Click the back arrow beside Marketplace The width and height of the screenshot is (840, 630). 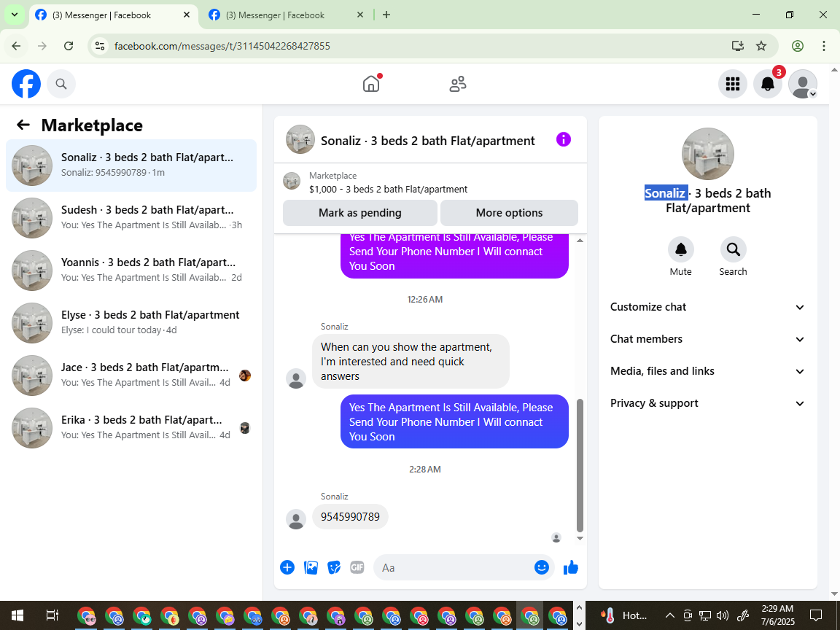click(x=23, y=125)
